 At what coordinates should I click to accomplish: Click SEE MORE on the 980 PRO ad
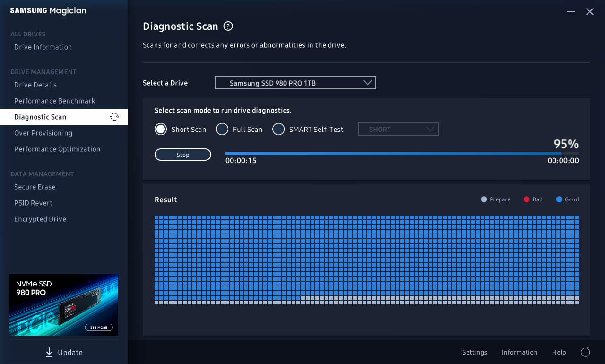pos(99,327)
